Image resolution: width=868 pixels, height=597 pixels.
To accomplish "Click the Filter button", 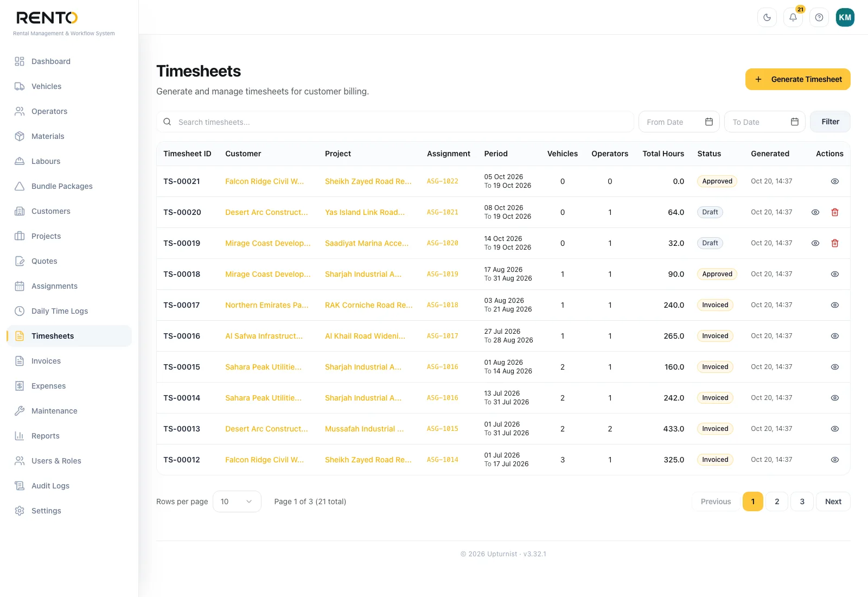I will pos(830,122).
